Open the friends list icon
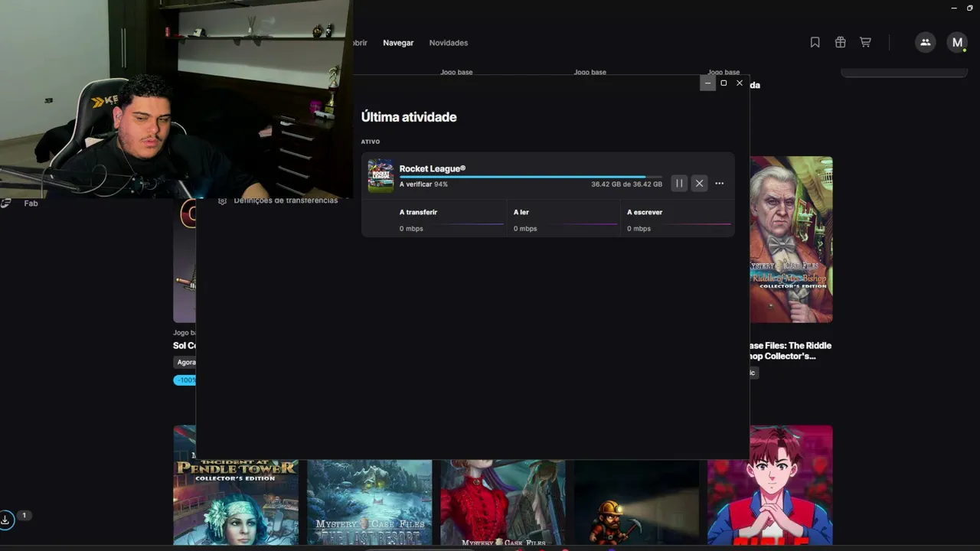This screenshot has width=980, height=551. 925,43
